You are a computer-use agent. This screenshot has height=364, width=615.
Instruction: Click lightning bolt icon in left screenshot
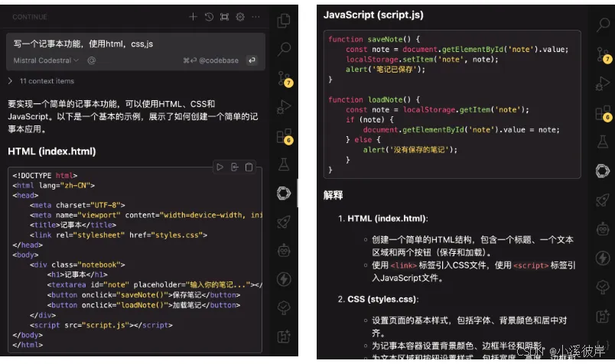(x=284, y=279)
